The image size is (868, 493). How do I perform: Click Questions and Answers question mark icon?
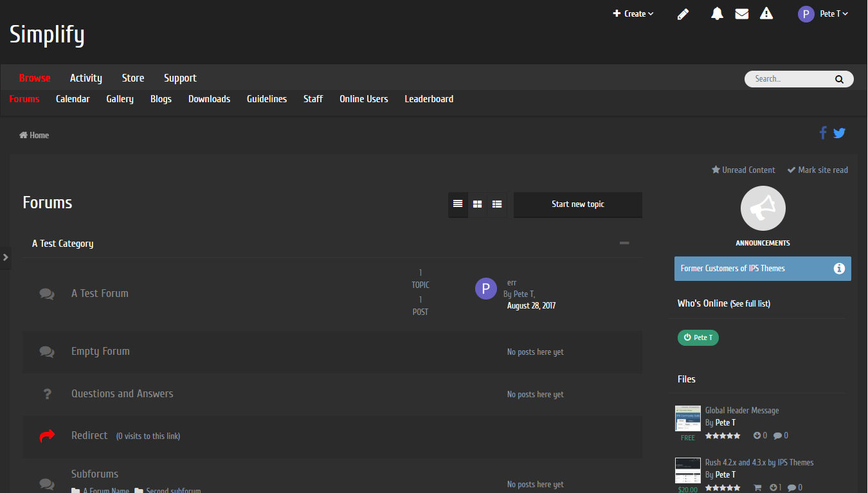pos(47,394)
